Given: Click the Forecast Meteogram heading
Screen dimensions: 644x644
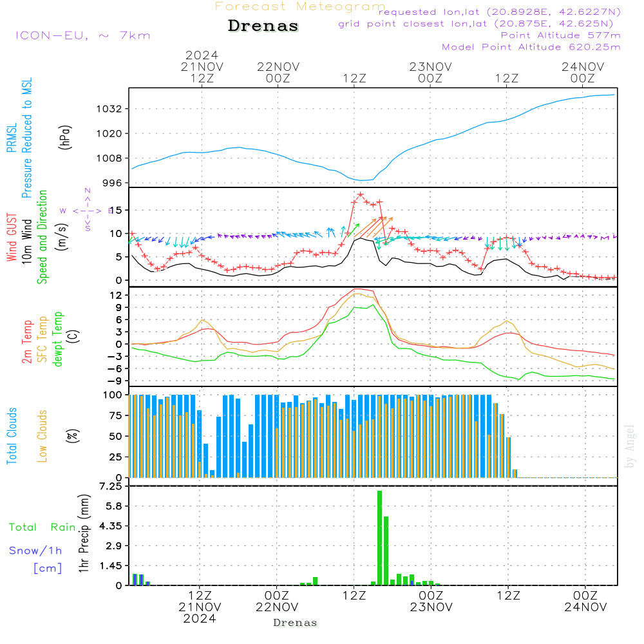Looking at the screenshot, I should click(300, 6).
